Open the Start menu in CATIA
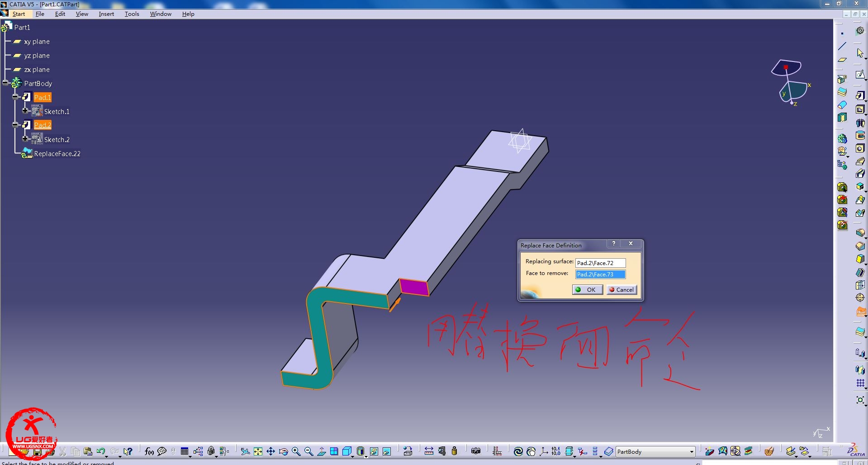868x465 pixels. (x=19, y=14)
